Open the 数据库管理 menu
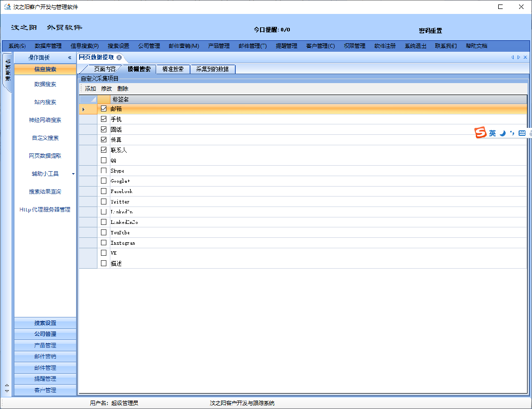Screen dimensions: 532x409 pyautogui.click(x=48, y=46)
